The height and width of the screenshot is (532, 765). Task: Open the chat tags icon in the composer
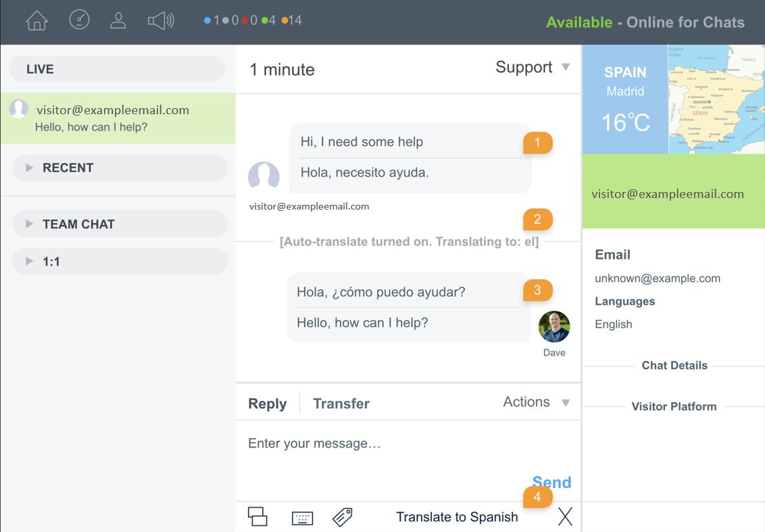coord(342,516)
